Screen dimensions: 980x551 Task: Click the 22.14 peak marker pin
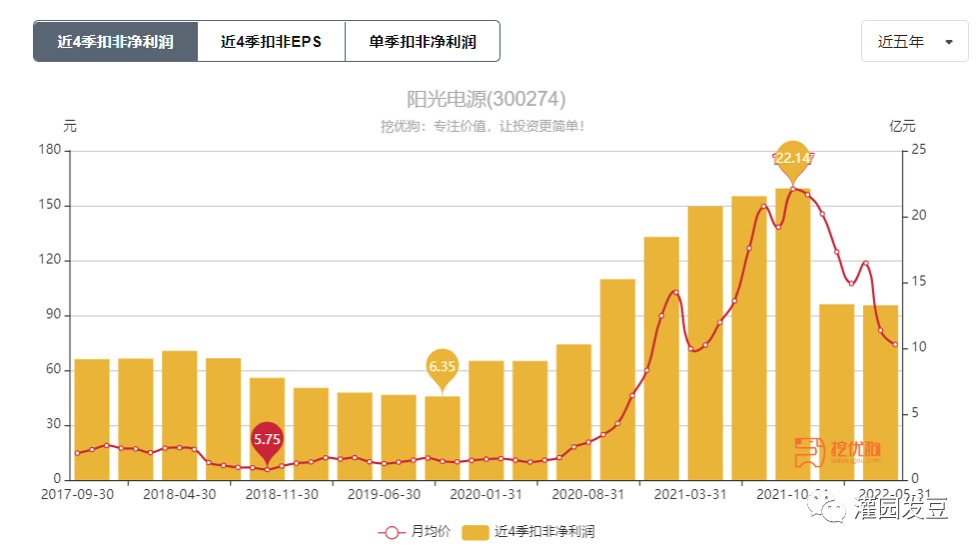tap(793, 159)
